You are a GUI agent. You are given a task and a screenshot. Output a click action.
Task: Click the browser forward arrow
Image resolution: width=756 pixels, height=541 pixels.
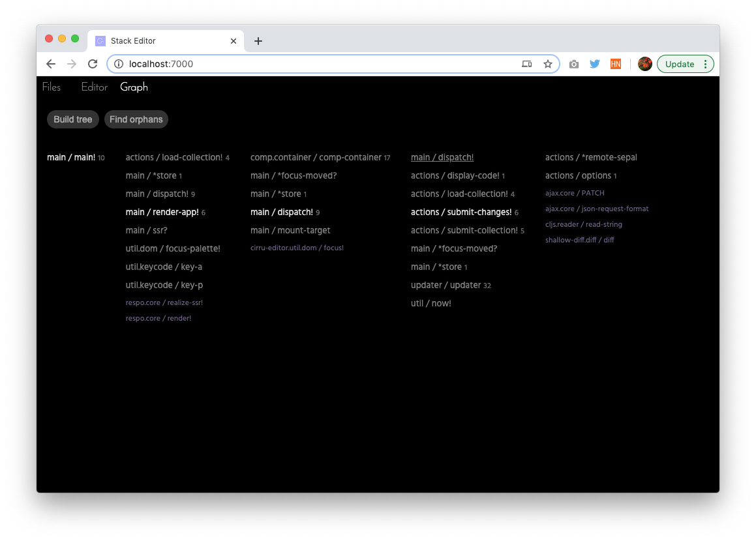[x=71, y=64]
